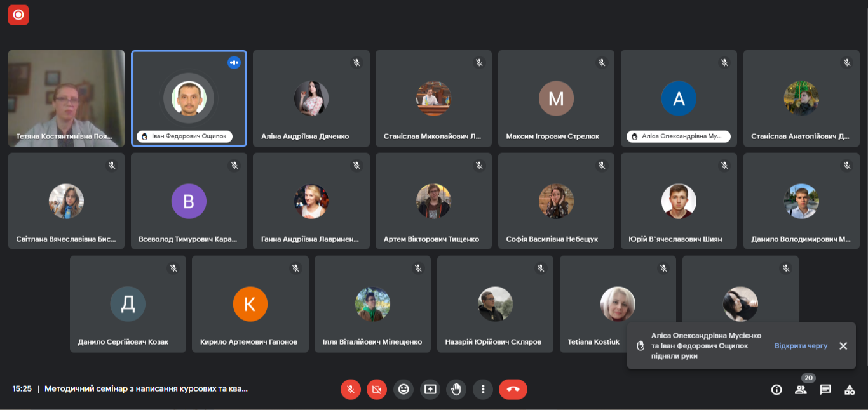Select Тетяна Костянтинівна's video tile
Viewport: 868px width, 410px height.
[x=66, y=98]
